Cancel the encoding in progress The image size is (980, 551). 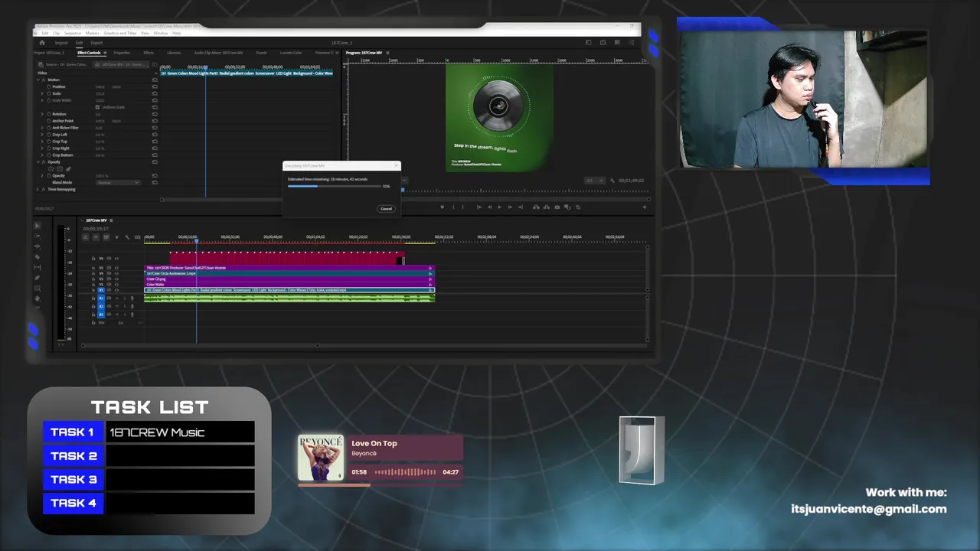[x=386, y=208]
